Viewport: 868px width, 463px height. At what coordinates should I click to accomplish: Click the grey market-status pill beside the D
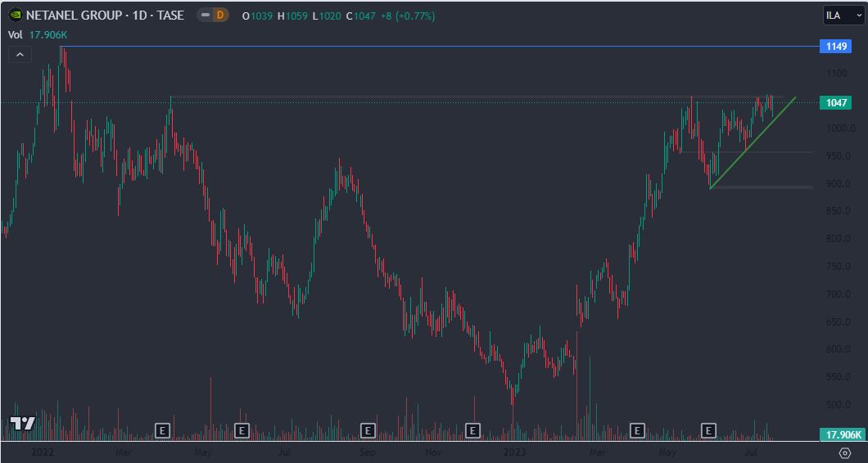204,16
